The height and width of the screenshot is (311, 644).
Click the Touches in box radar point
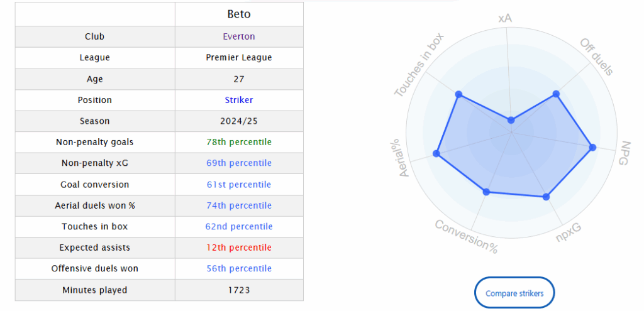coord(458,94)
